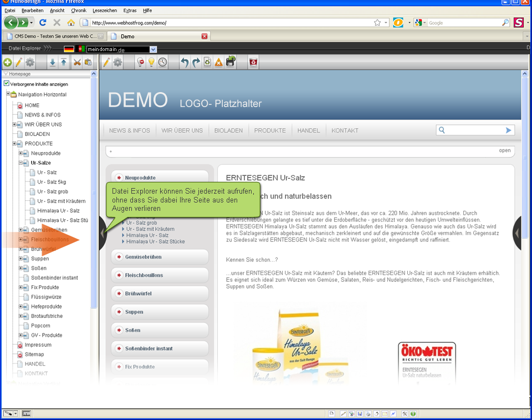Switch to the 'CMS Demo' browser tab
Image resolution: width=532 pixels, height=420 pixels.
[55, 36]
